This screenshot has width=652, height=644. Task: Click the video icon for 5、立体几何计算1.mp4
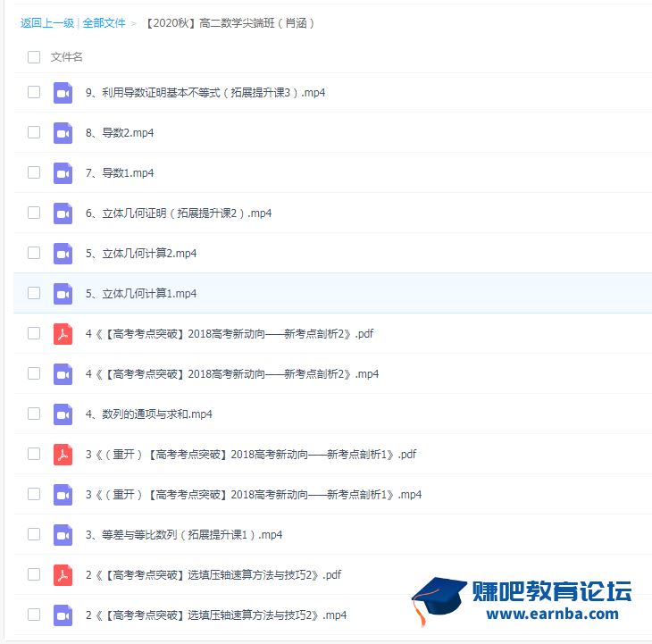tap(63, 294)
